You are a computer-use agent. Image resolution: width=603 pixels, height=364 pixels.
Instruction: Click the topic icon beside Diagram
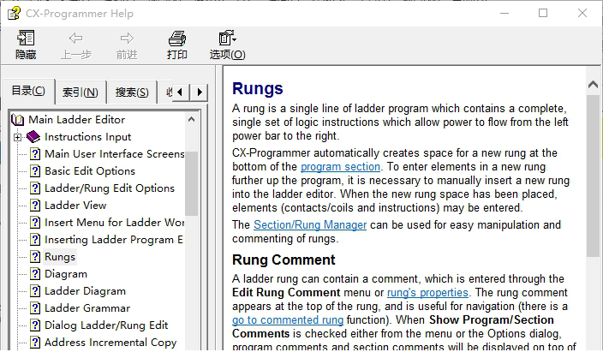[35, 274]
